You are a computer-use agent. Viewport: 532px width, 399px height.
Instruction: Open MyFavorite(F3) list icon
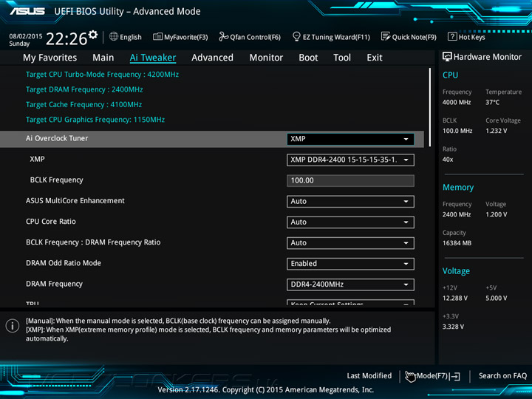click(x=157, y=37)
